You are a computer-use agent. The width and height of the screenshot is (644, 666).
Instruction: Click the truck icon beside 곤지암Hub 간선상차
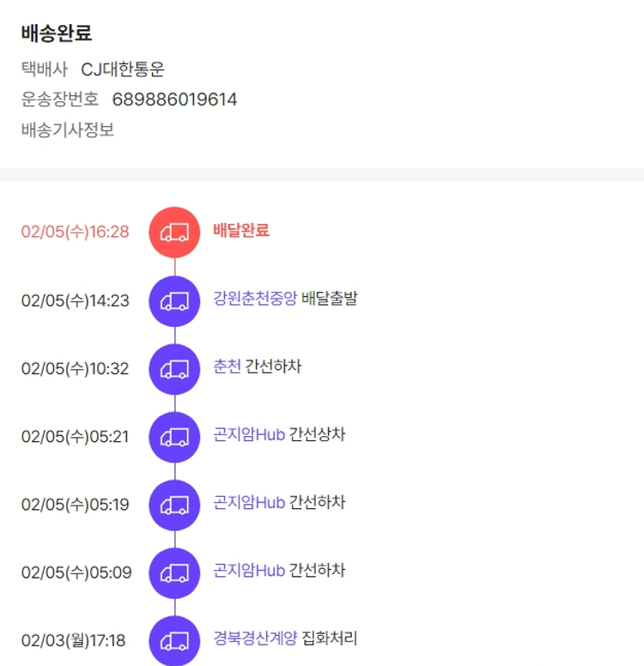coord(174,437)
